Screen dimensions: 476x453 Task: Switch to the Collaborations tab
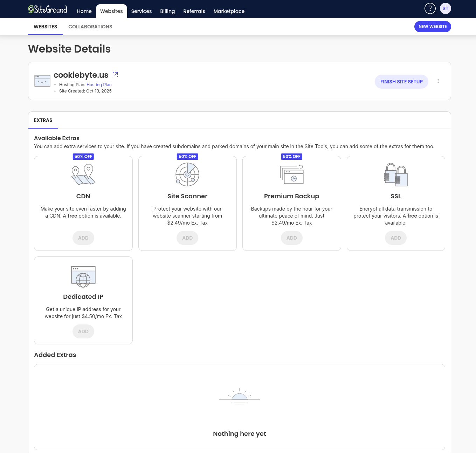[90, 27]
